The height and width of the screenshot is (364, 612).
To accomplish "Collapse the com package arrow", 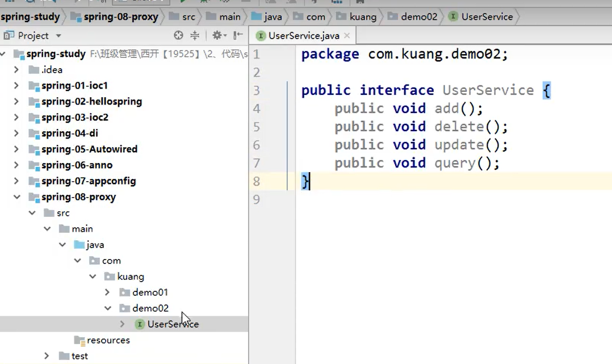I will pos(78,261).
